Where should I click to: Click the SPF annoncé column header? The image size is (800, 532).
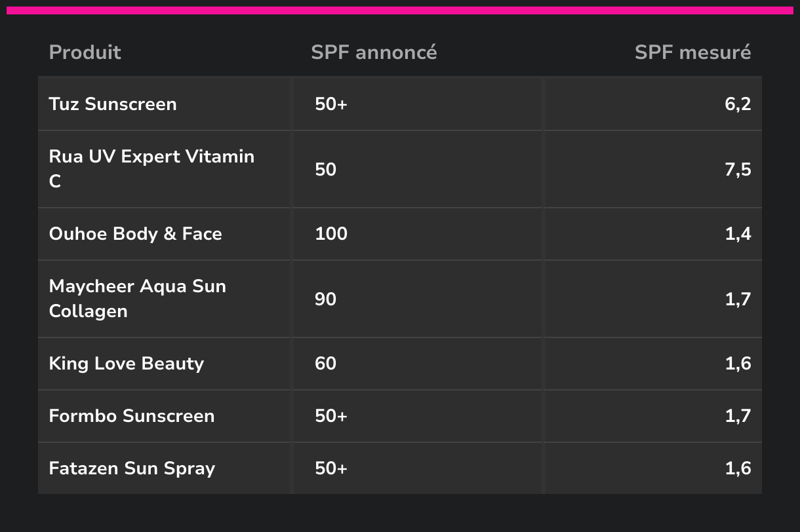374,52
